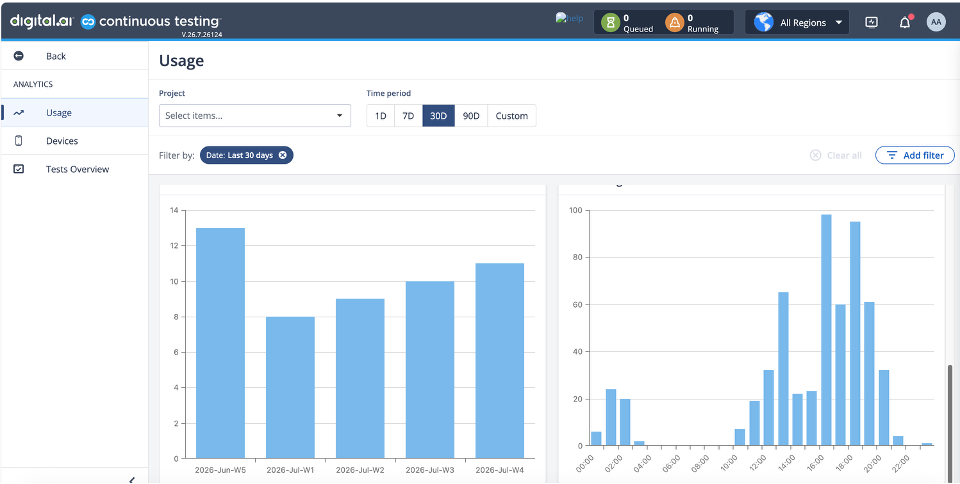Click the 18:00 hourly usage bar

pos(855,333)
